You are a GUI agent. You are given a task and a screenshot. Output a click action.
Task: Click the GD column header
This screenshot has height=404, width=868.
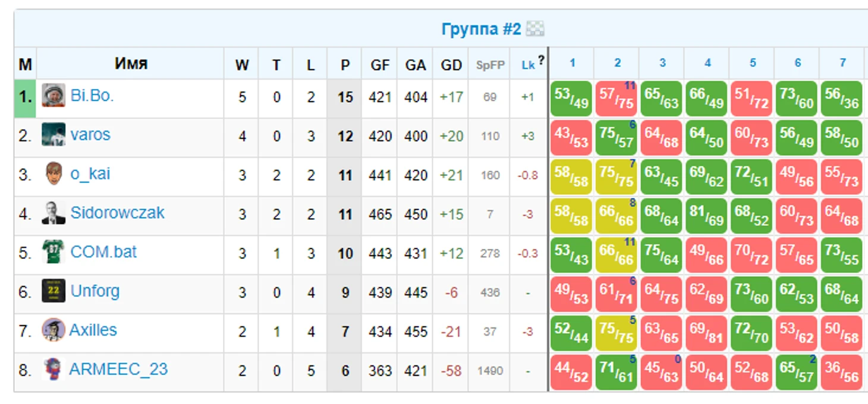[451, 65]
